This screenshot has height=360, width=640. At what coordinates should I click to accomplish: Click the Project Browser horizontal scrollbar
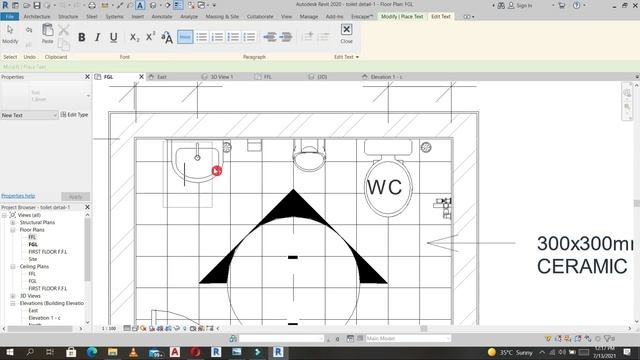40,329
